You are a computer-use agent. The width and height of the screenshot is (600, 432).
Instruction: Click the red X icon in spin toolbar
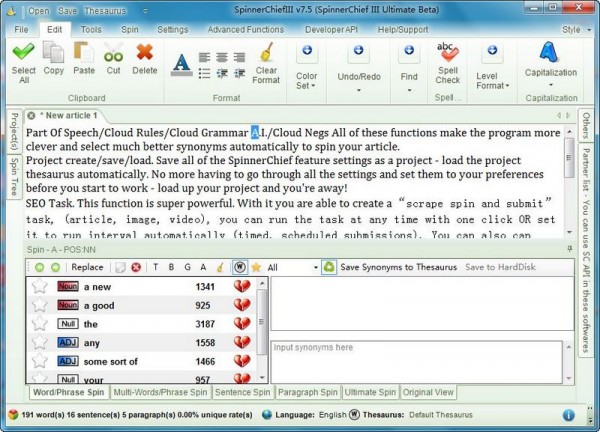(136, 267)
